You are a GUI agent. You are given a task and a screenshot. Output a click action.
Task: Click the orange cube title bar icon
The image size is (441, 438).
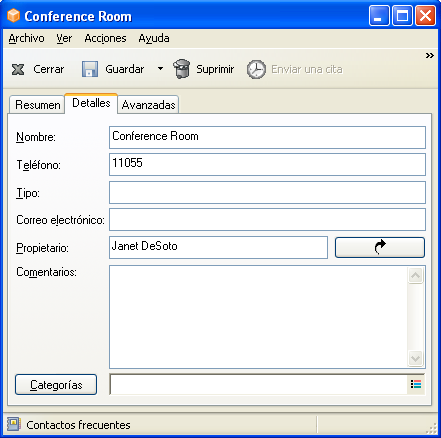tap(13, 15)
